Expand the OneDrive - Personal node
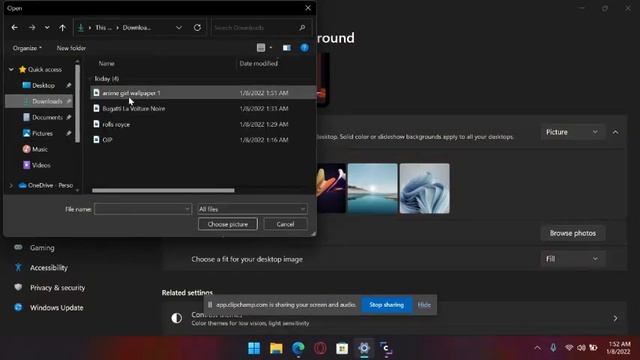Screen dimensions: 640x360 (11, 185)
